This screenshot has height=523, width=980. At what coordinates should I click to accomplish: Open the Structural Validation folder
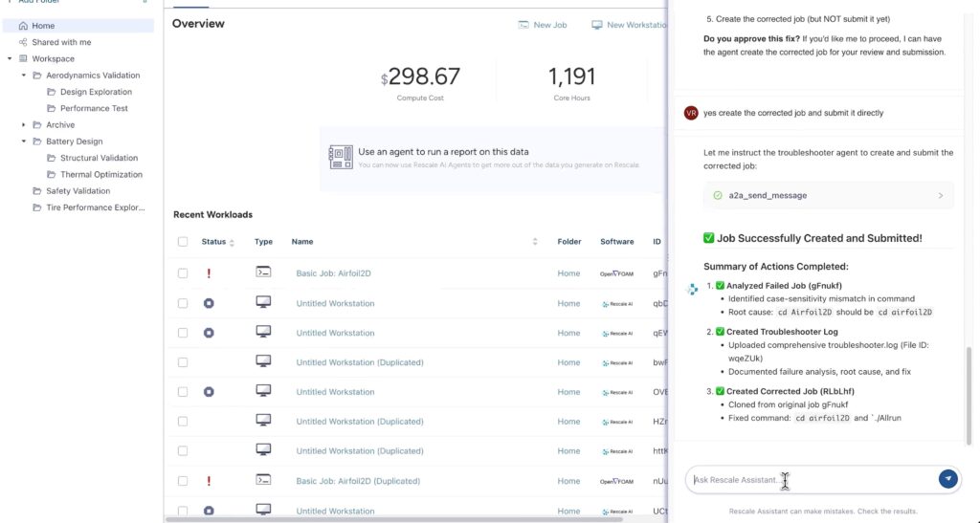(99, 158)
